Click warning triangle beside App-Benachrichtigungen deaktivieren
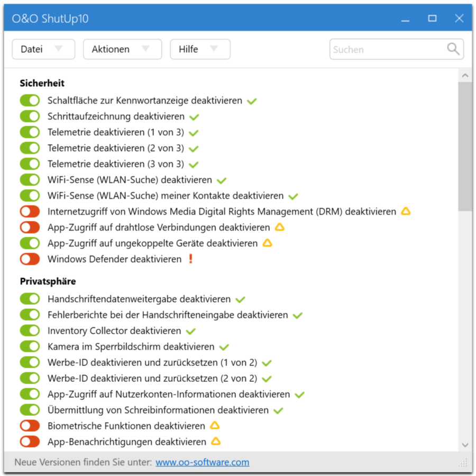The width and height of the screenshot is (476, 476). [216, 441]
